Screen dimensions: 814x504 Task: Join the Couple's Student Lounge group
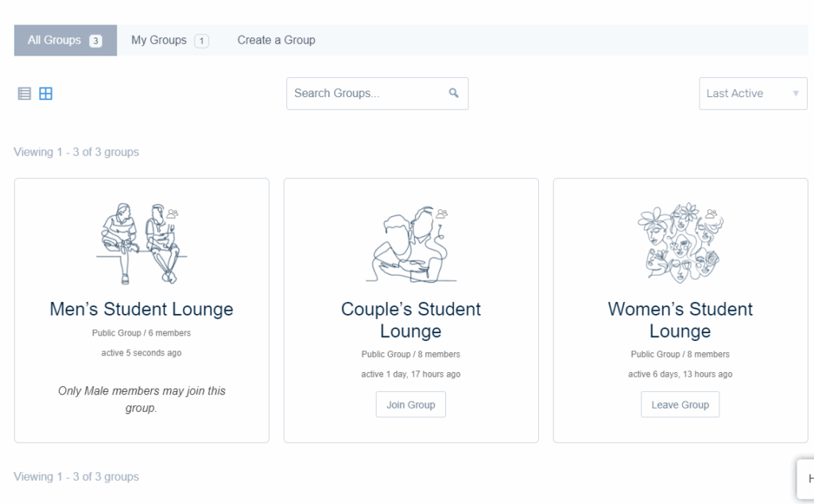[411, 405]
